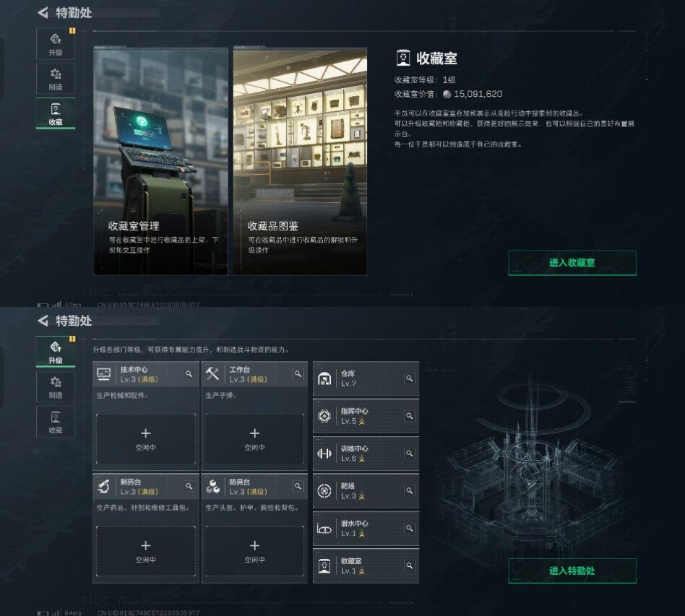Open details magnifier for 仓库
685x616 pixels.
pos(410,378)
